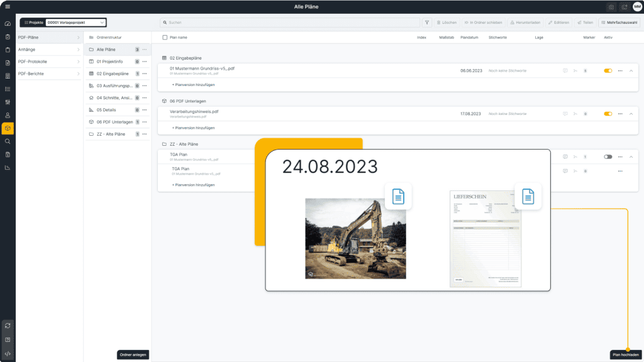The height and width of the screenshot is (362, 644).
Task: Open the comment icon on the Verarbeitungshinweis.pdf row
Action: click(x=565, y=114)
